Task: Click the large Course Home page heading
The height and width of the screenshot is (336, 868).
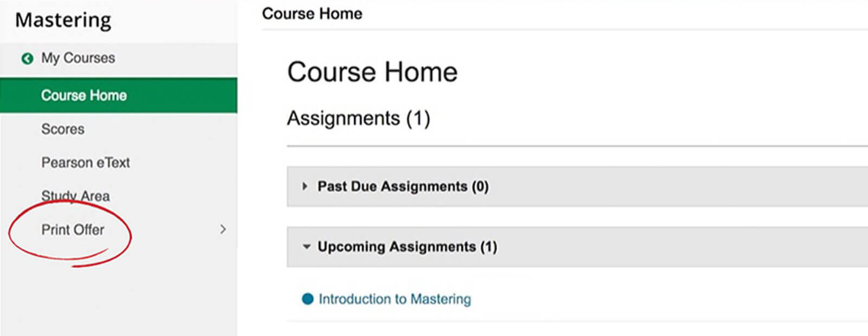Action: 372,72
